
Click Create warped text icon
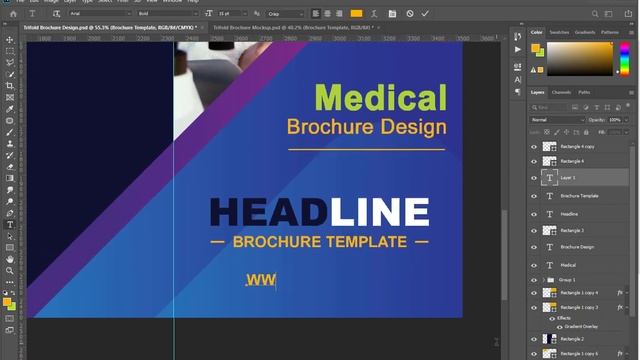[x=374, y=13]
